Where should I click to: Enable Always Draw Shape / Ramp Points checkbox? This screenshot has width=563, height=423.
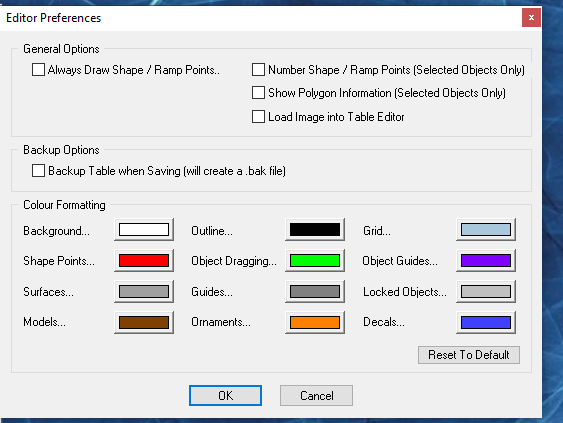(x=38, y=70)
